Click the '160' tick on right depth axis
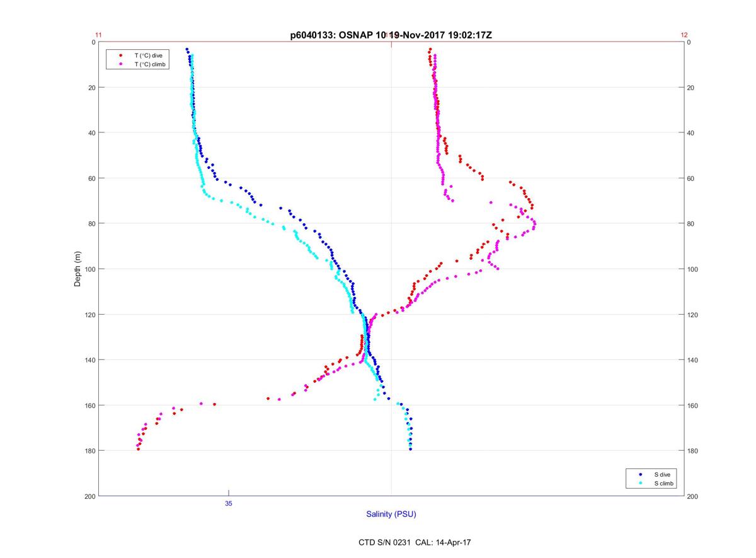756x558 pixels. click(x=694, y=405)
